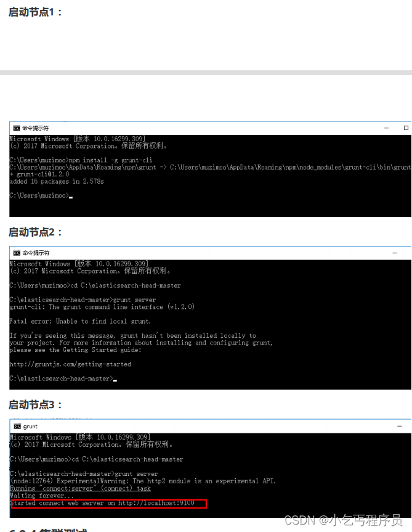Maximize the first 命令提示符 window

point(406,128)
